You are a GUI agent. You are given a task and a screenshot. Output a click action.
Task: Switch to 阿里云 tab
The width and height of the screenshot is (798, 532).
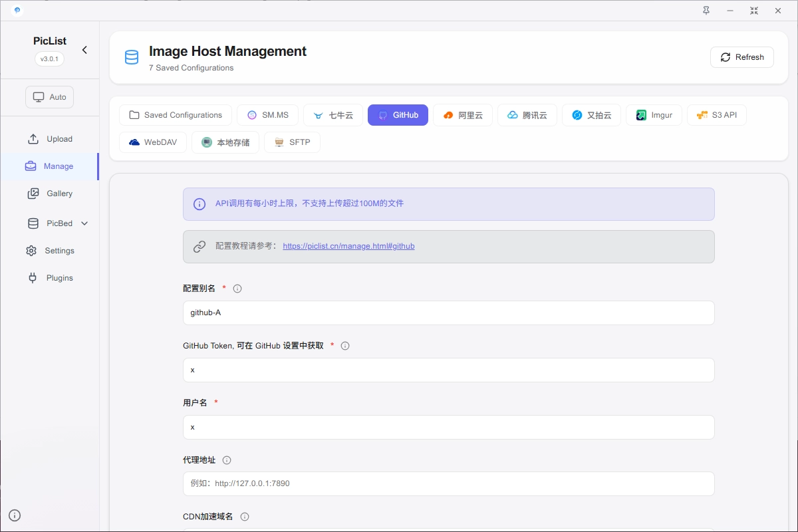click(x=463, y=115)
